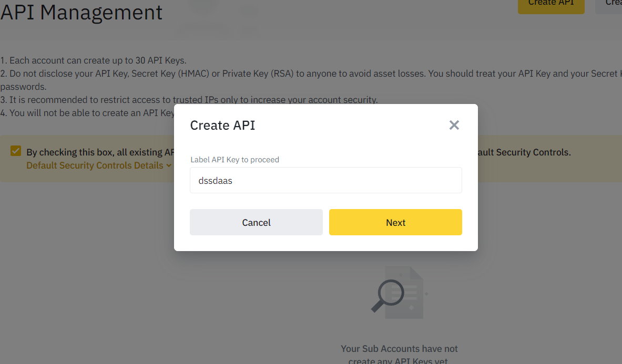Click the Create API dialog heading
The image size is (622, 364).
221,125
